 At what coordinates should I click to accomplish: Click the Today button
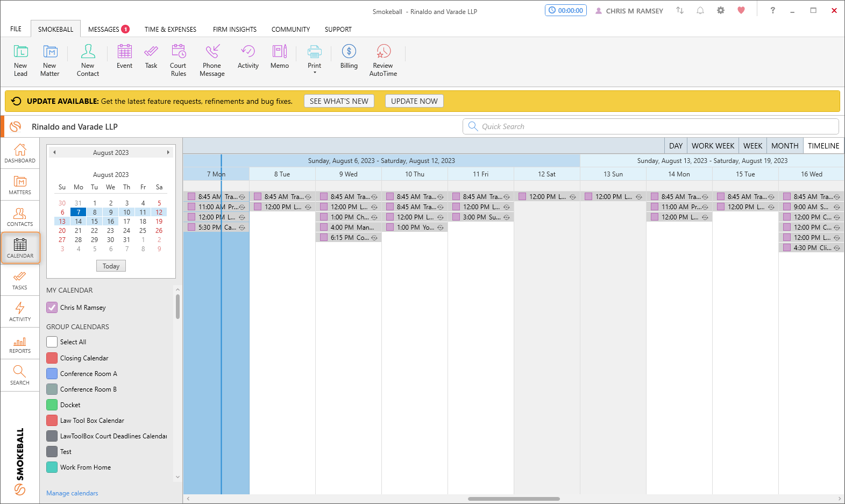point(111,266)
